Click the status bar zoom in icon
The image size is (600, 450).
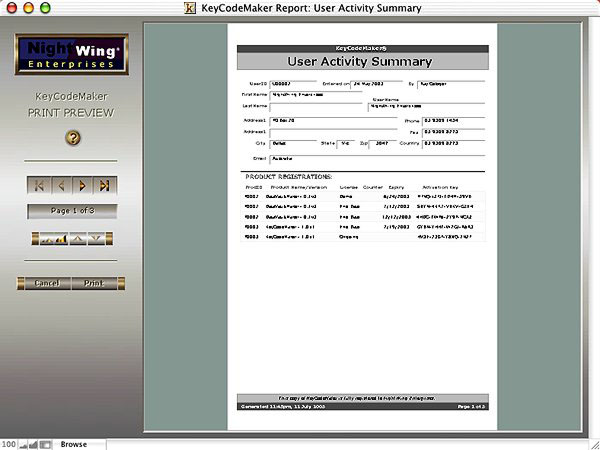coord(33,445)
